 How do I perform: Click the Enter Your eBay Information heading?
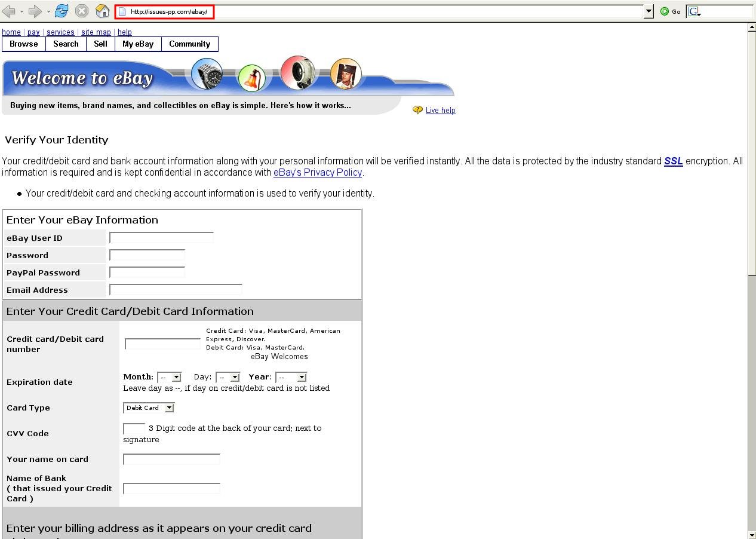[82, 220]
